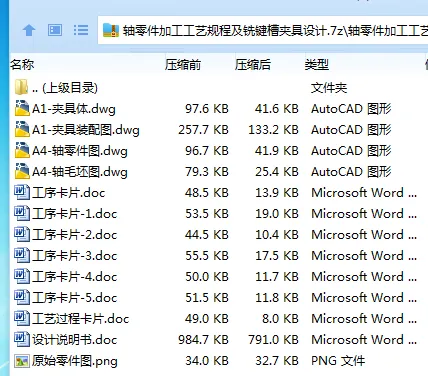This screenshot has width=428, height=376.
Task: Sort by the 类型 column header
Action: pos(317,64)
